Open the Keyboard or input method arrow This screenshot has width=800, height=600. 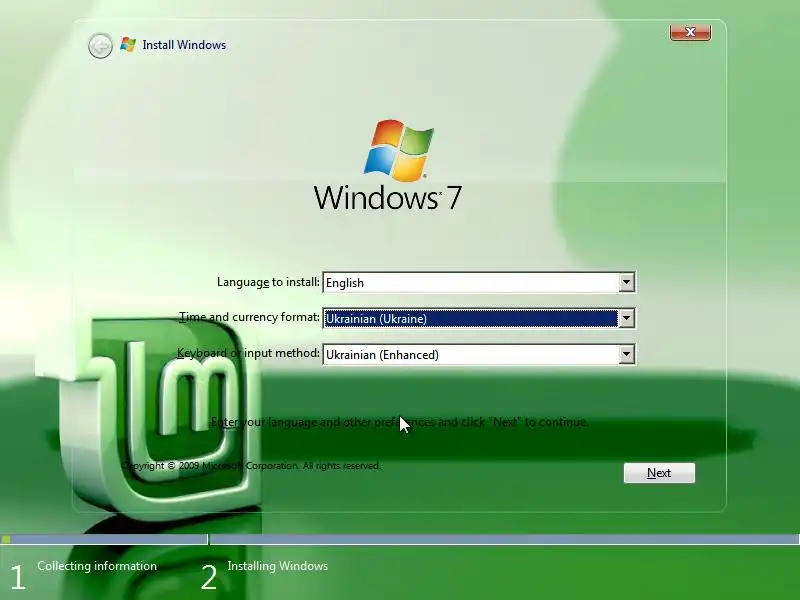click(627, 354)
